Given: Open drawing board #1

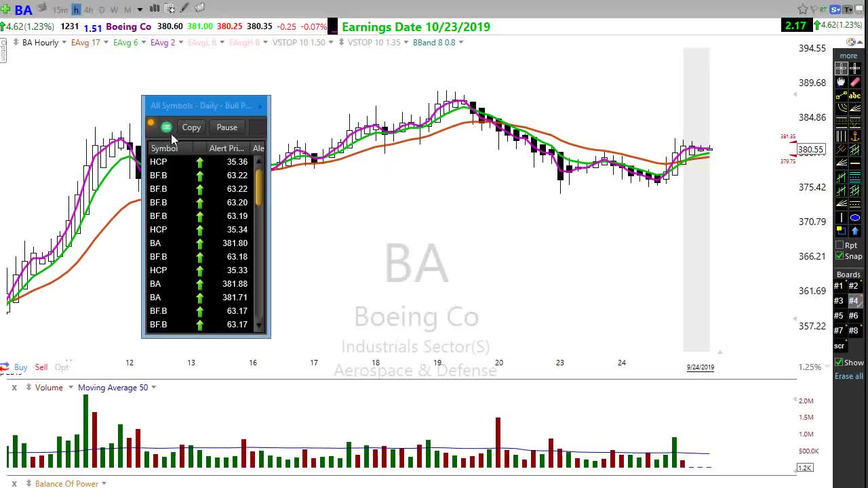Looking at the screenshot, I should coord(839,285).
